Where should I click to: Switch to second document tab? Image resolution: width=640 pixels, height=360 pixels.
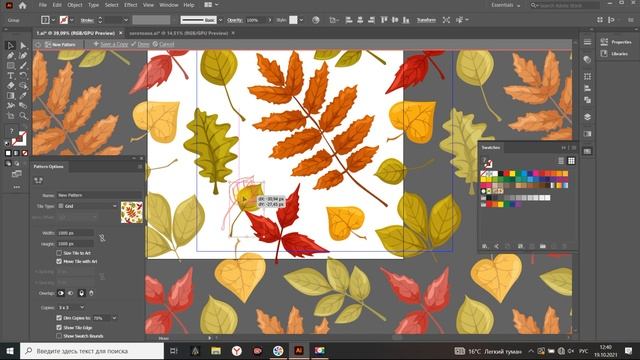(179, 33)
